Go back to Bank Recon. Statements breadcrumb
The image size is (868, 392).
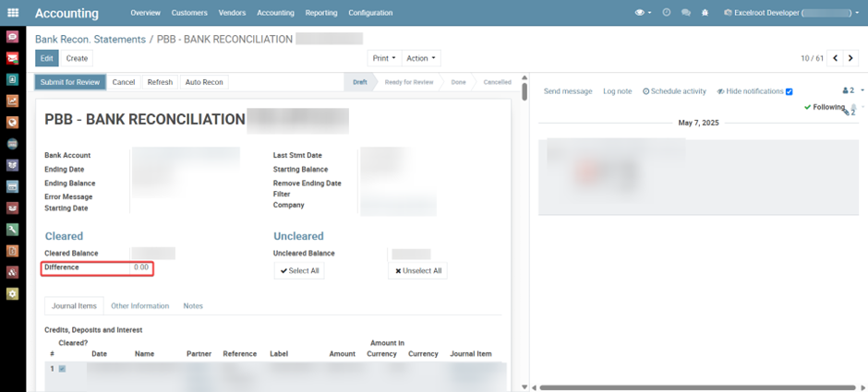tap(90, 40)
